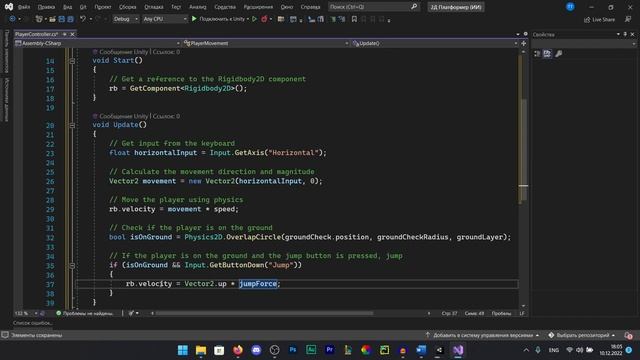Click the Alphabetical sort icon in Properties panel
640x360 pixels.
547,53
